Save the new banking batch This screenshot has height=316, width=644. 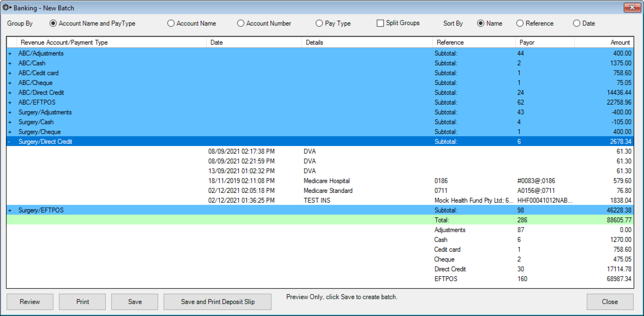pos(135,302)
